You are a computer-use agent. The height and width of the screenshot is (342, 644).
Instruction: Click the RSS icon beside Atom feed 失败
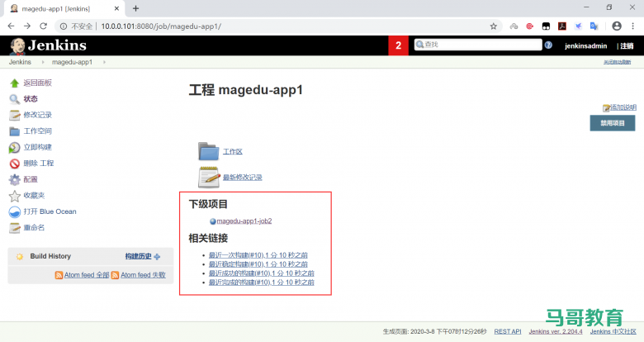[115, 275]
